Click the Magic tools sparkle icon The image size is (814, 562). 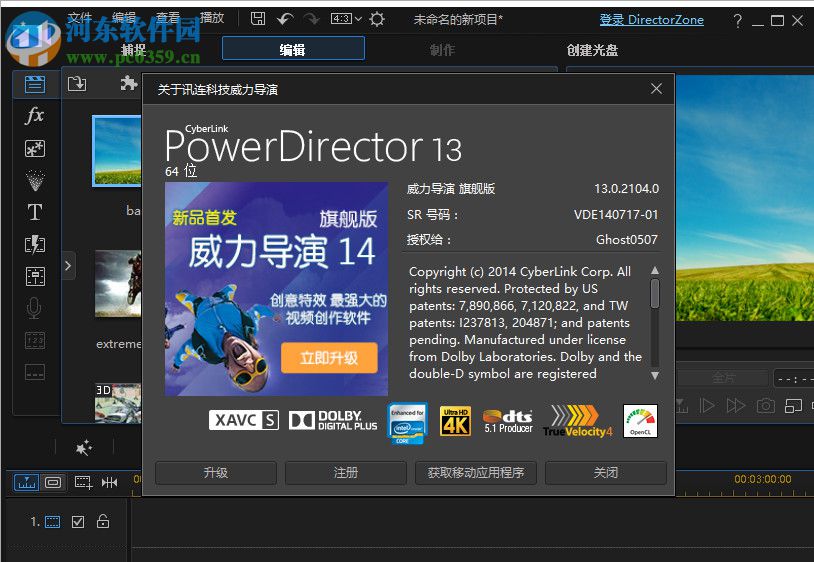point(84,447)
